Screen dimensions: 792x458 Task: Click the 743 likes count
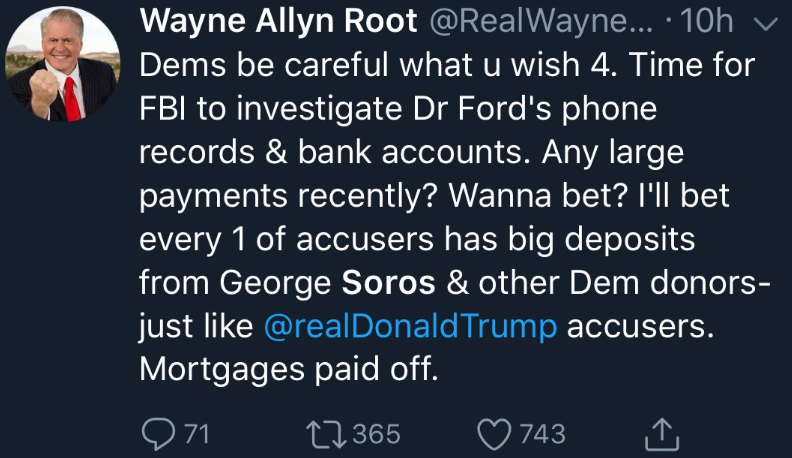point(542,433)
